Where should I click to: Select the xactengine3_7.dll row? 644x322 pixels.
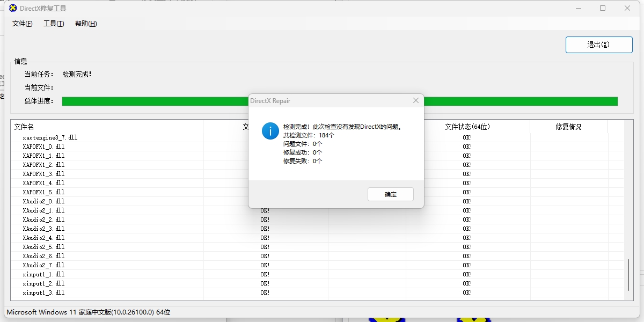coord(50,137)
